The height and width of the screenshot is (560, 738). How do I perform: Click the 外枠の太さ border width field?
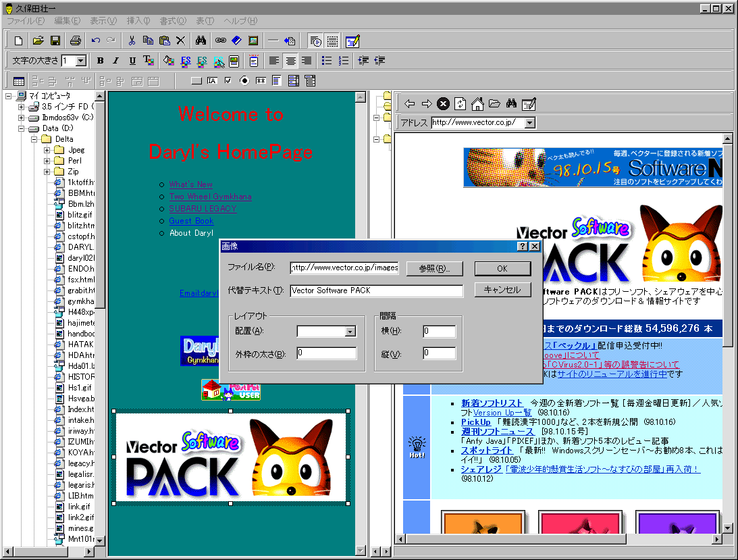327,353
